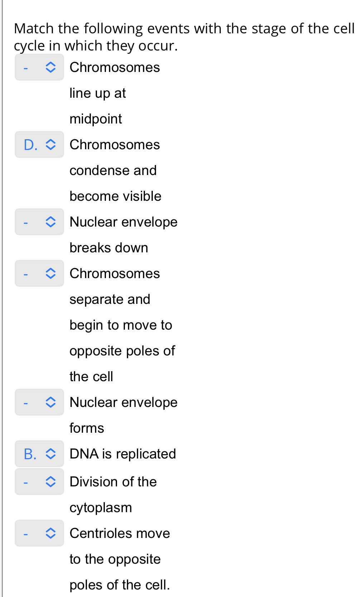Click the dash placeholder beside Centrioles move
The image size is (364, 597).
click(25, 534)
